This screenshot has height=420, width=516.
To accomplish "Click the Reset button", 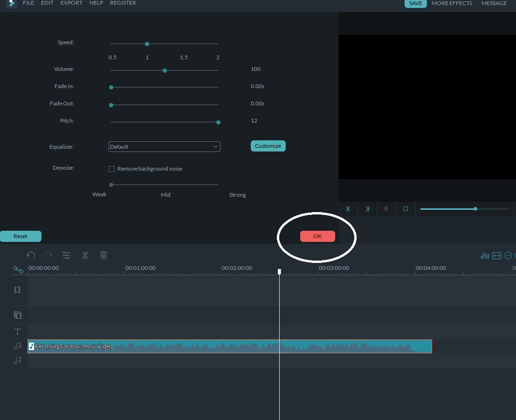I will [x=21, y=236].
